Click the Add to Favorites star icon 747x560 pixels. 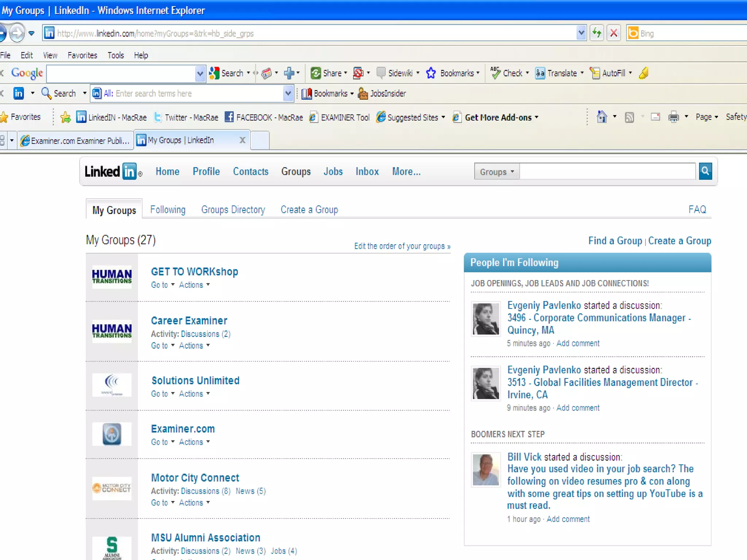click(66, 117)
